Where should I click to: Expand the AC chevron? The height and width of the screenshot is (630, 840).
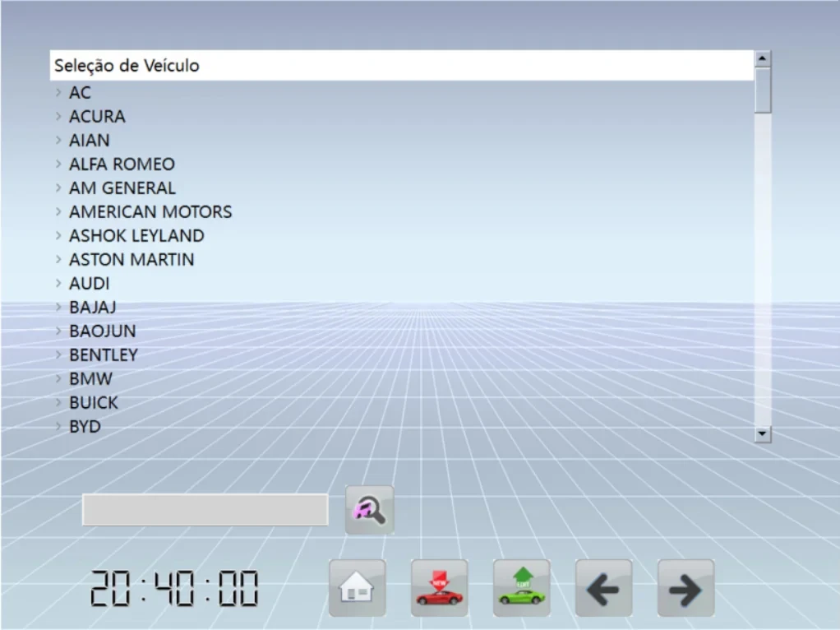[x=58, y=92]
